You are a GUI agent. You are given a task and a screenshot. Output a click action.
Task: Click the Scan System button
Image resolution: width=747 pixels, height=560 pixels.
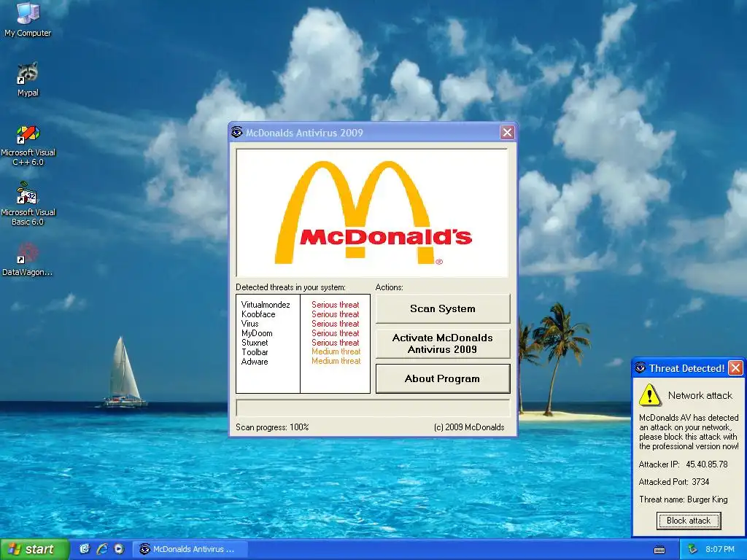[443, 308]
